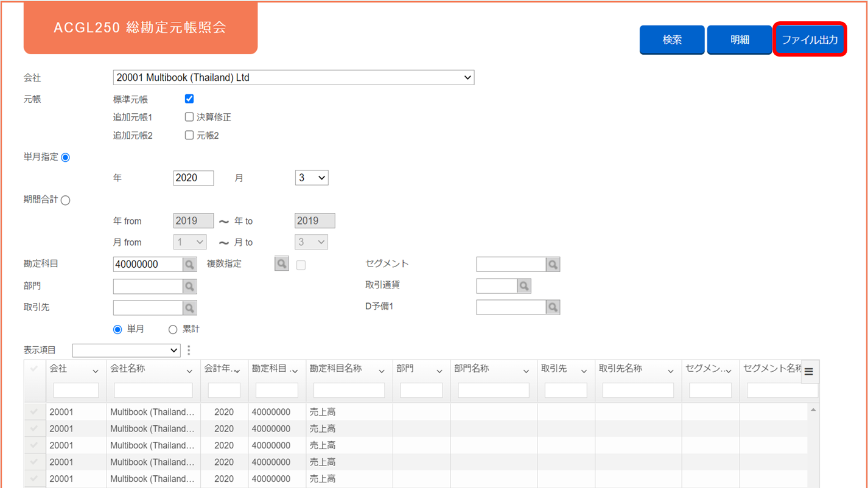The height and width of the screenshot is (488, 868).
Task: Click the 取引先 form input field
Action: [x=148, y=308]
